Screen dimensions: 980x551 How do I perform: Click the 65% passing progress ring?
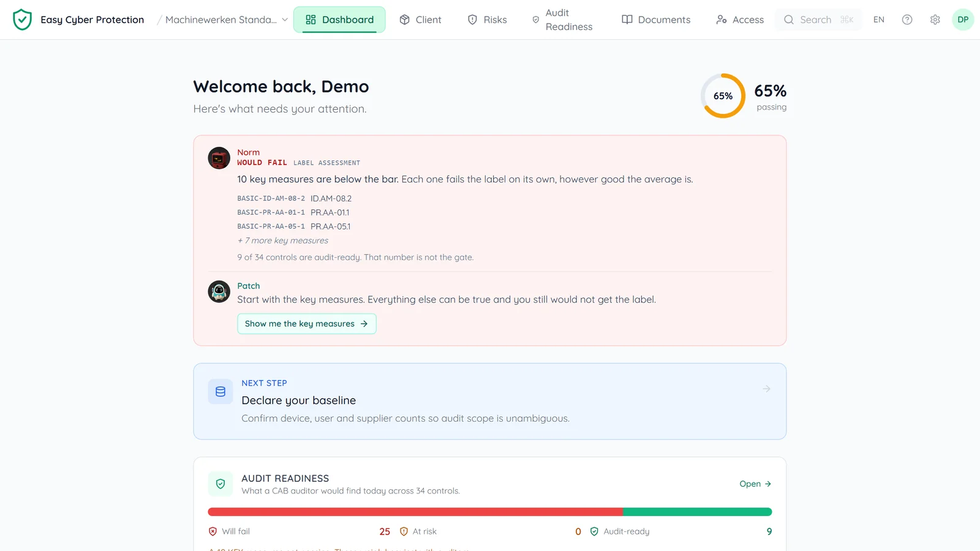(x=723, y=96)
